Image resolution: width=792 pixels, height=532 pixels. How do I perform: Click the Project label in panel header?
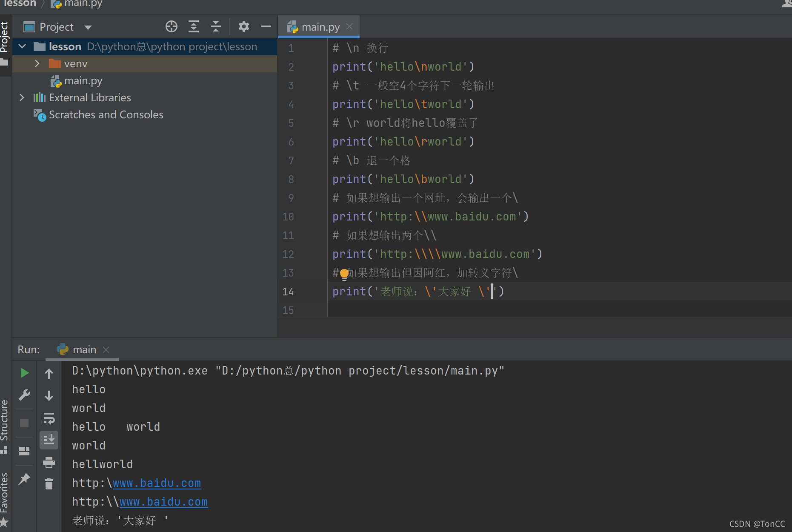point(56,27)
